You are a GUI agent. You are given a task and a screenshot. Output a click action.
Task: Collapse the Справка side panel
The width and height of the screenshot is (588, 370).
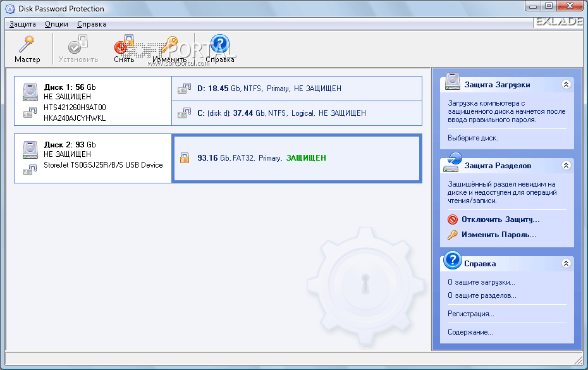click(567, 264)
